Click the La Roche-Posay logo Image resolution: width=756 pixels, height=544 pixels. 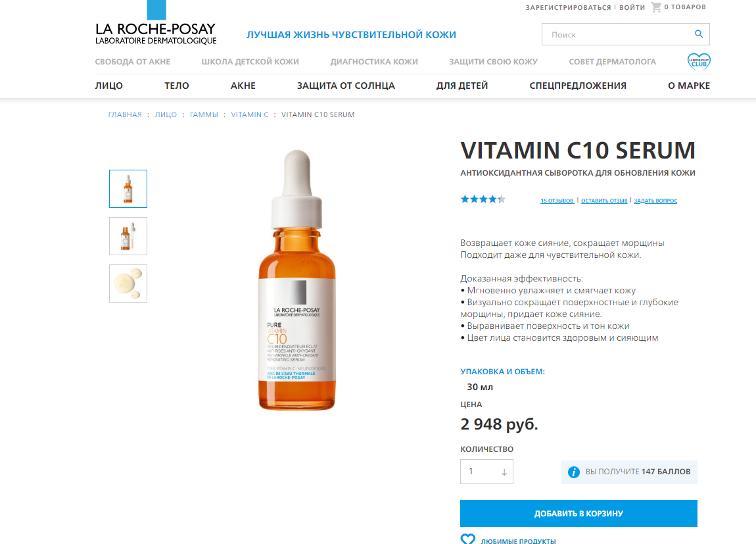tap(156, 23)
